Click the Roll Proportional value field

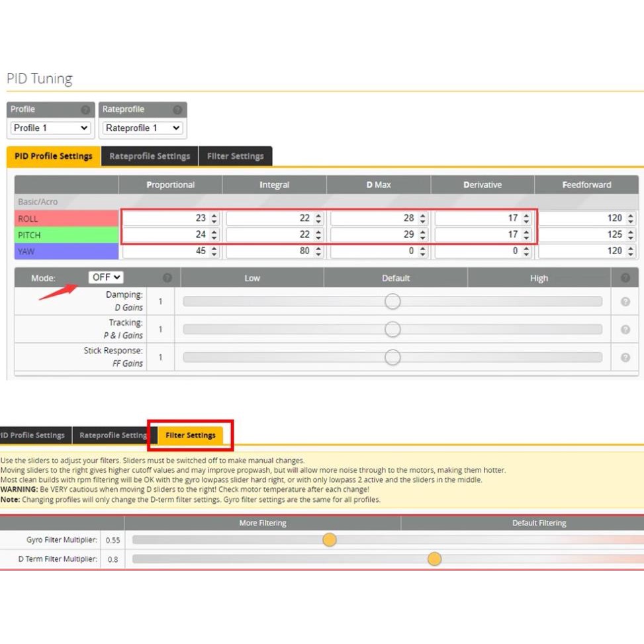pos(164,218)
